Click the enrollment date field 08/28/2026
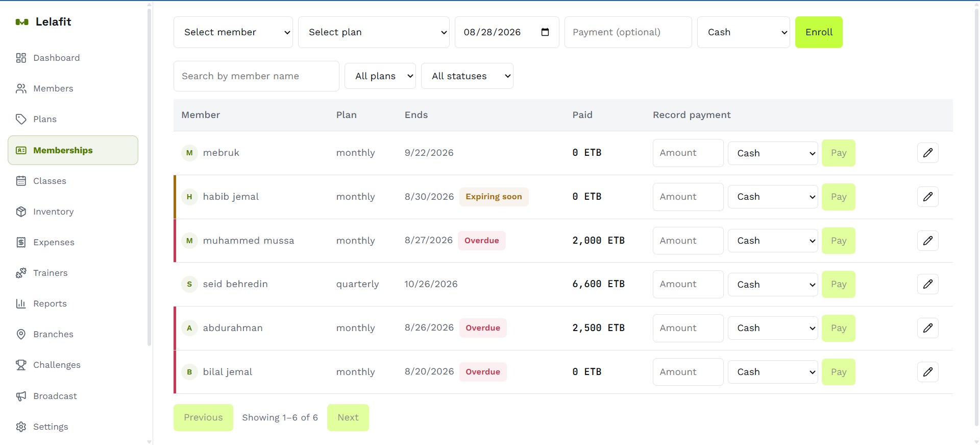The image size is (980, 445). [507, 32]
